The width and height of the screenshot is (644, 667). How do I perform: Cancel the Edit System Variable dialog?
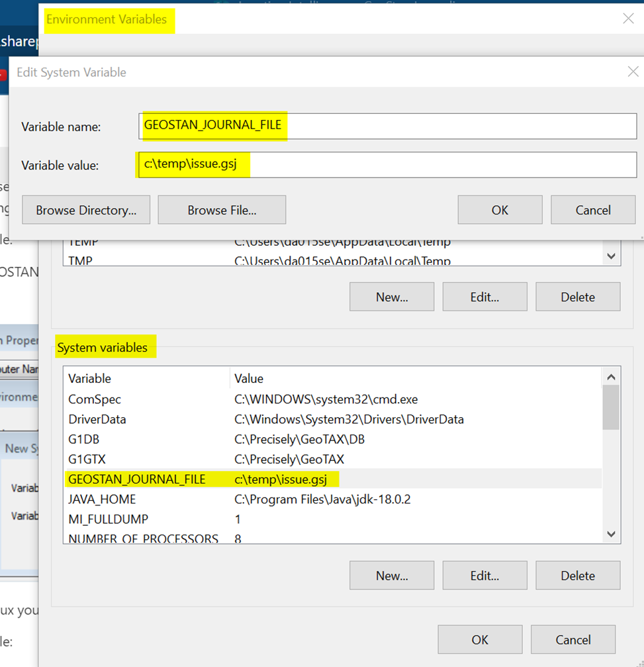pos(592,209)
